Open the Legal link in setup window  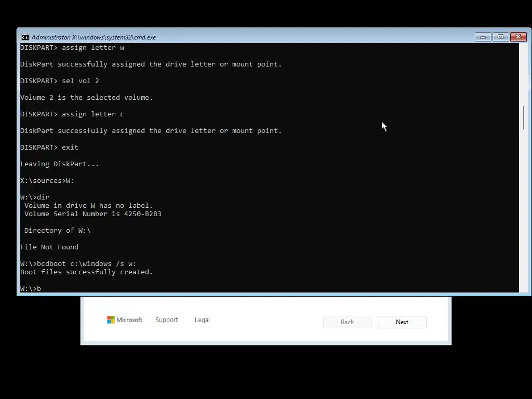202,320
